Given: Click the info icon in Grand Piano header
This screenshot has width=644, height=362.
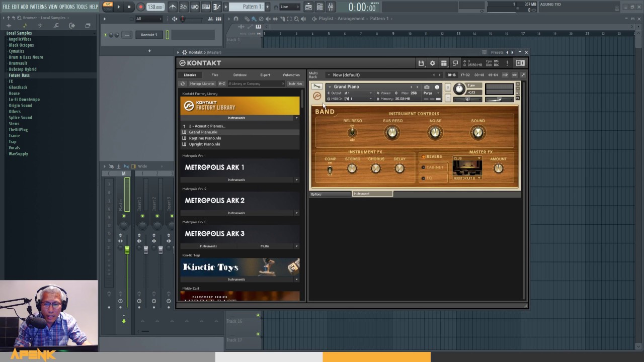Looking at the screenshot, I should 437,87.
